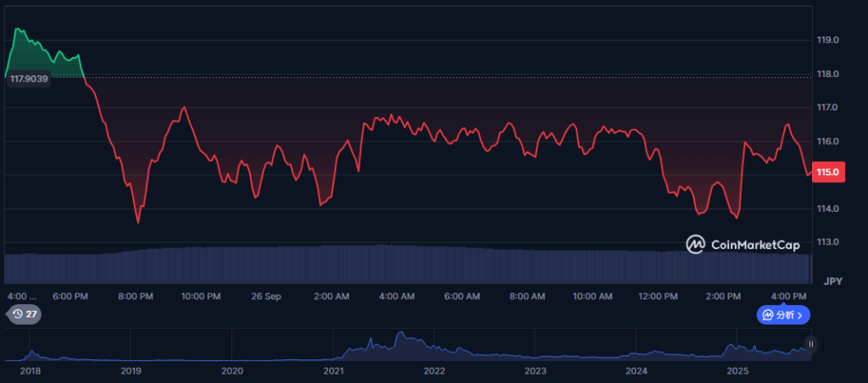
Task: Click the CoinMarketCap logo watermark
Action: pyautogui.click(x=696, y=244)
